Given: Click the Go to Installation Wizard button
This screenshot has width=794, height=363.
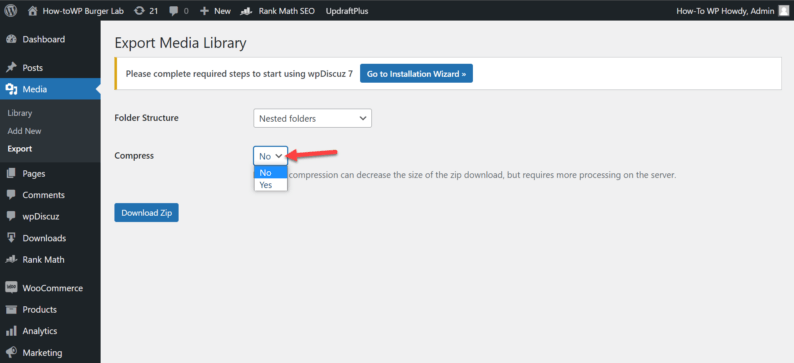Looking at the screenshot, I should pyautogui.click(x=416, y=73).
